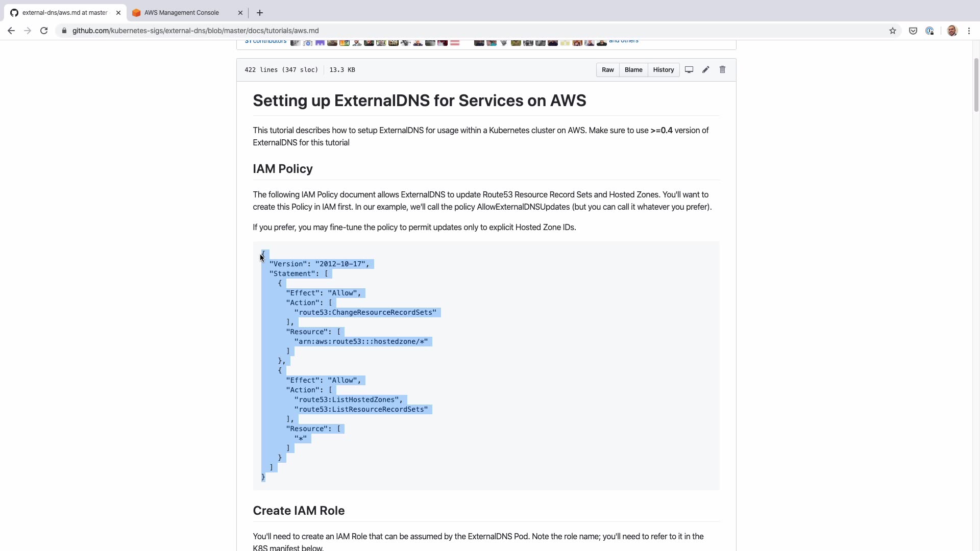Switch to AWS Management Console tab
980x551 pixels.
tap(181, 13)
